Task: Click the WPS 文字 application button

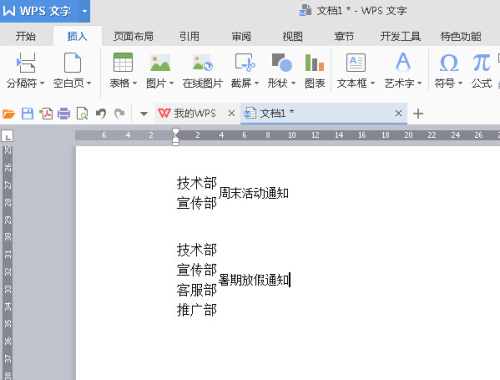Action: (x=39, y=11)
